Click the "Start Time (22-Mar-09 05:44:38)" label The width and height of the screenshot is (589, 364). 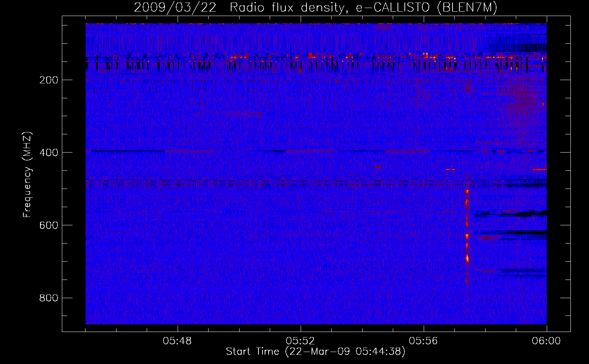[x=316, y=352]
